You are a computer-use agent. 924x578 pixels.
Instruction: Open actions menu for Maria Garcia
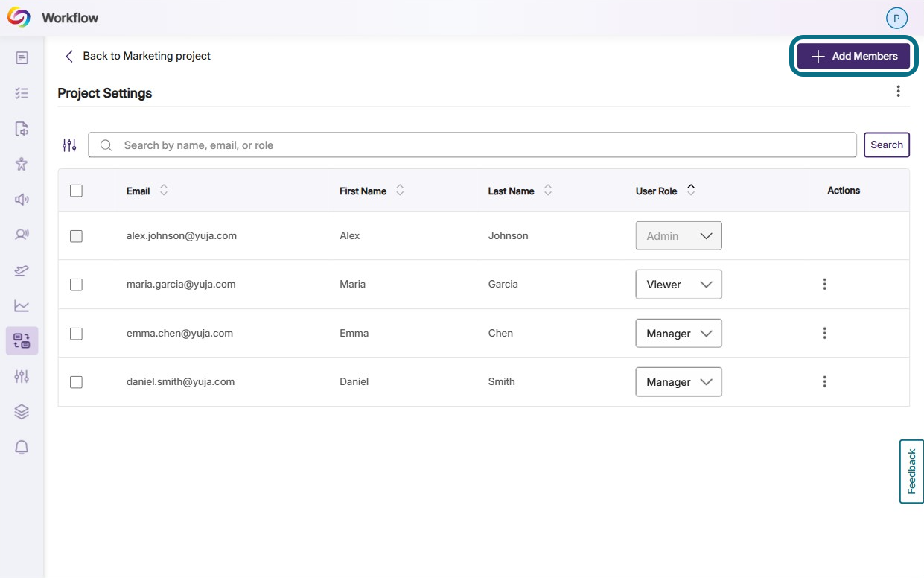[x=824, y=284]
